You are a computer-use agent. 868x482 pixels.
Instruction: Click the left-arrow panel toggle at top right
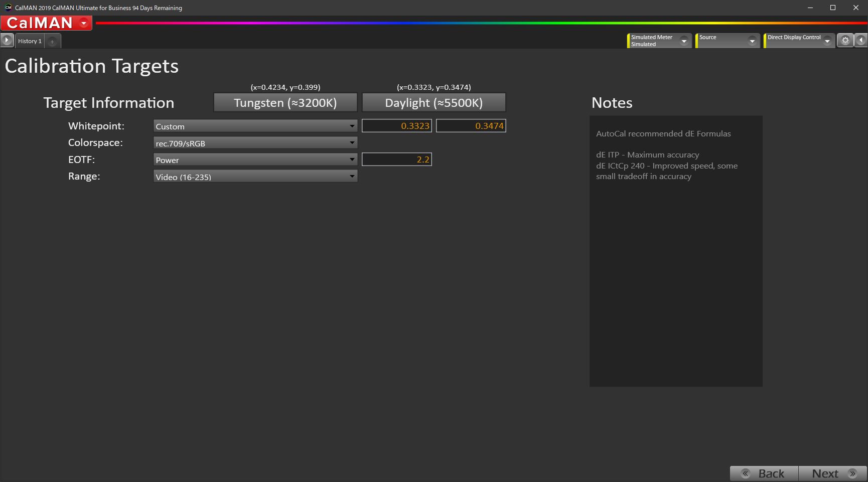coord(861,41)
